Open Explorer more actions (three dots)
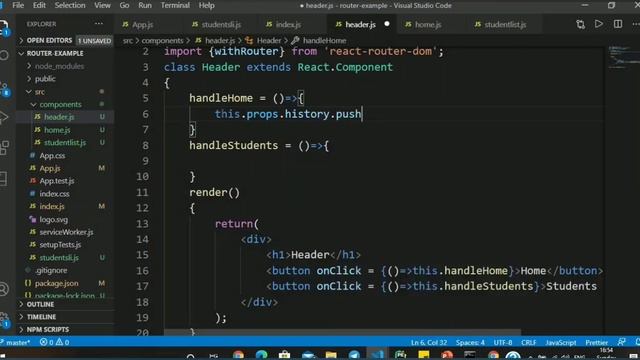This screenshot has width=640, height=360. pos(99,24)
